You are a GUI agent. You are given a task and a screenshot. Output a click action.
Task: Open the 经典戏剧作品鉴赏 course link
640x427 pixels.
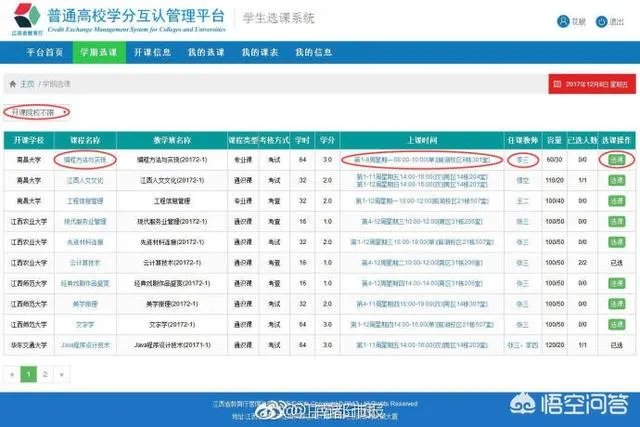click(x=85, y=283)
